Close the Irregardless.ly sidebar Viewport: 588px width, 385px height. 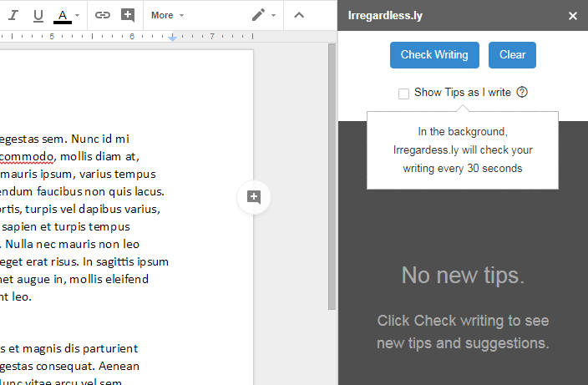click(x=573, y=16)
